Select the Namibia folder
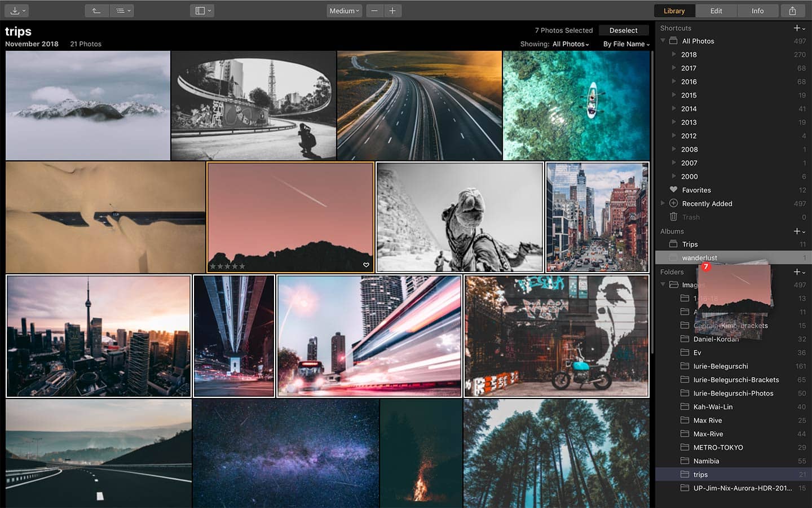The height and width of the screenshot is (508, 812). 706,461
